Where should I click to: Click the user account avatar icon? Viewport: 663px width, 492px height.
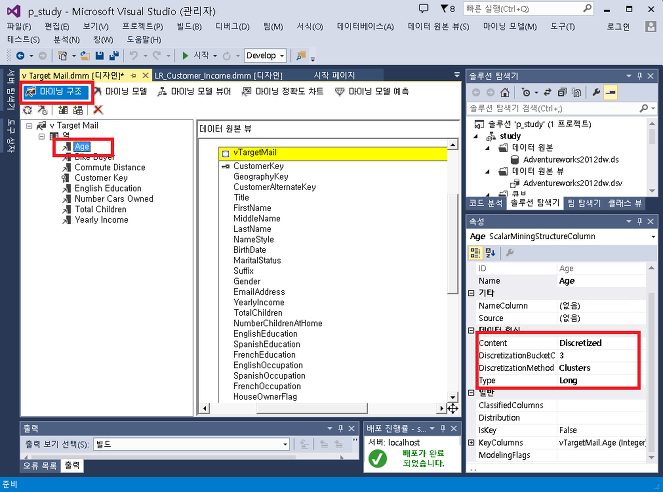[x=650, y=26]
